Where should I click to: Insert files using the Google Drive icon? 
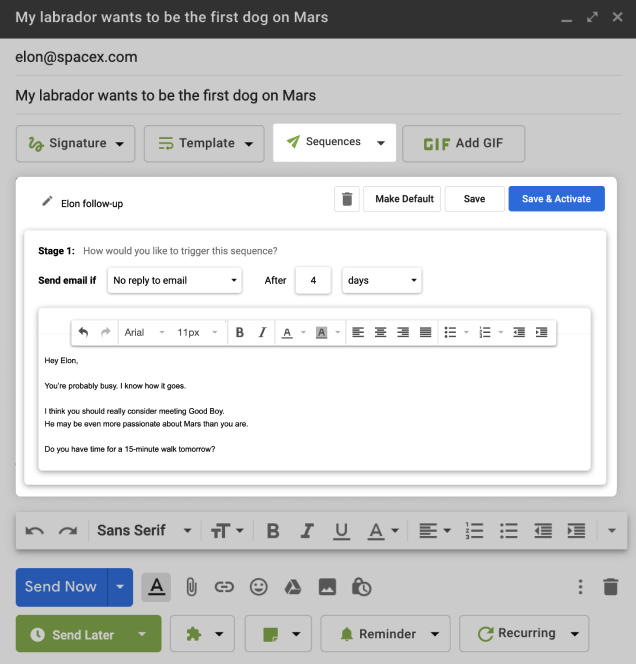(x=293, y=587)
